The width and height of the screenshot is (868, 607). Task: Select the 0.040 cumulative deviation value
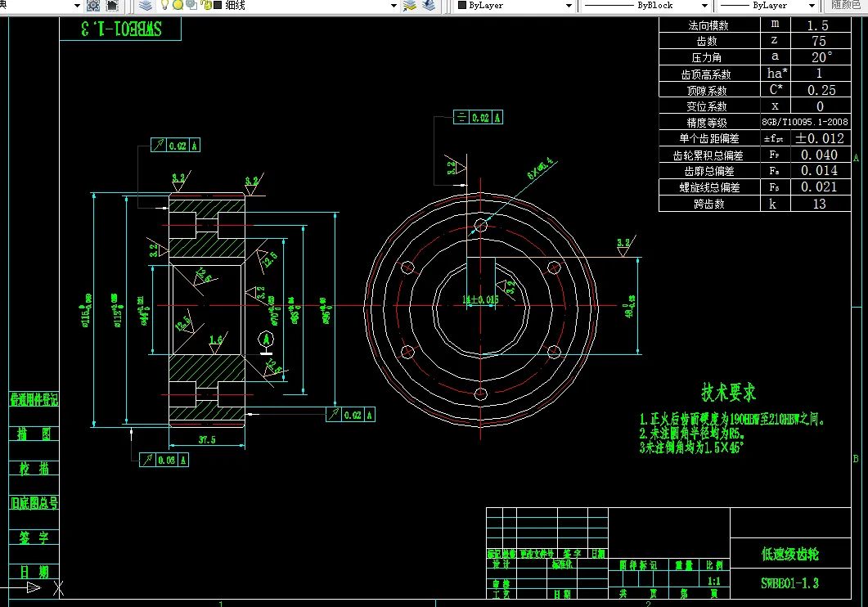819,155
